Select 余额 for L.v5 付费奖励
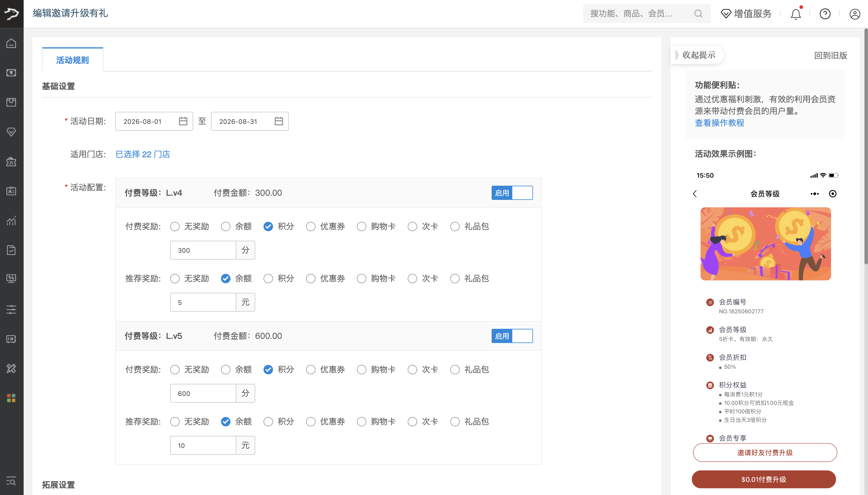The width and height of the screenshot is (868, 495). click(x=226, y=370)
